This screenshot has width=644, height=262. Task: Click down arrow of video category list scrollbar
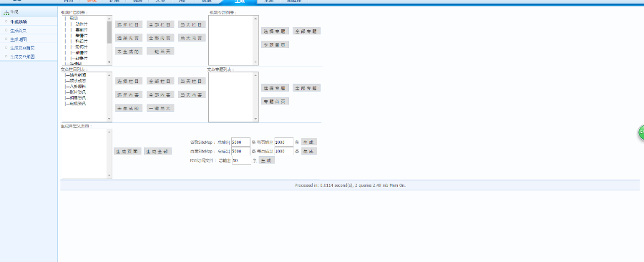[x=109, y=62]
